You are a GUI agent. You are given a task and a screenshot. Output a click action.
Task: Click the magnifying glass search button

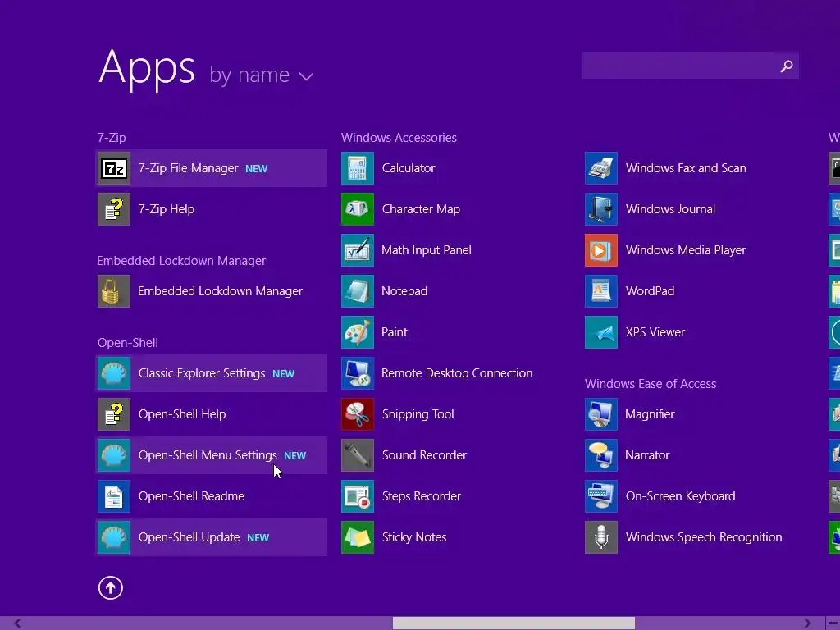tap(787, 66)
